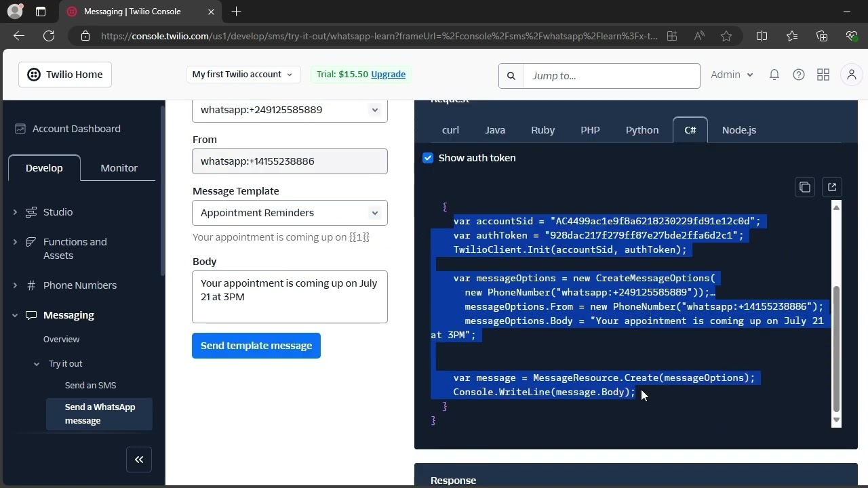
Task: Open the notifications bell
Action: click(774, 75)
